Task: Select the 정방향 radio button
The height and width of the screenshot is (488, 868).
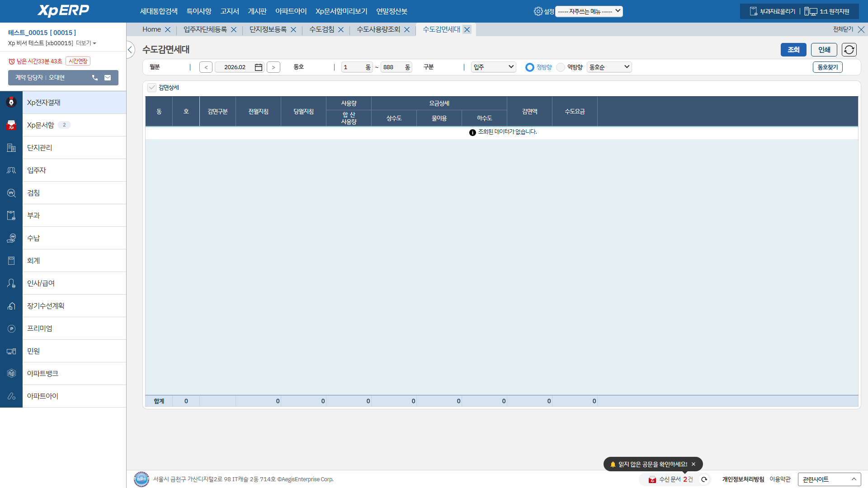Action: (530, 67)
